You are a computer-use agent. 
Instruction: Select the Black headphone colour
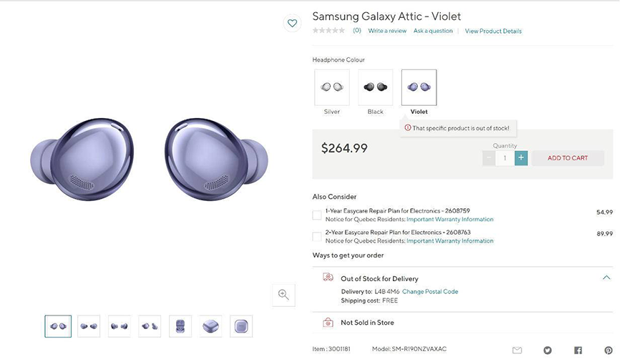375,87
